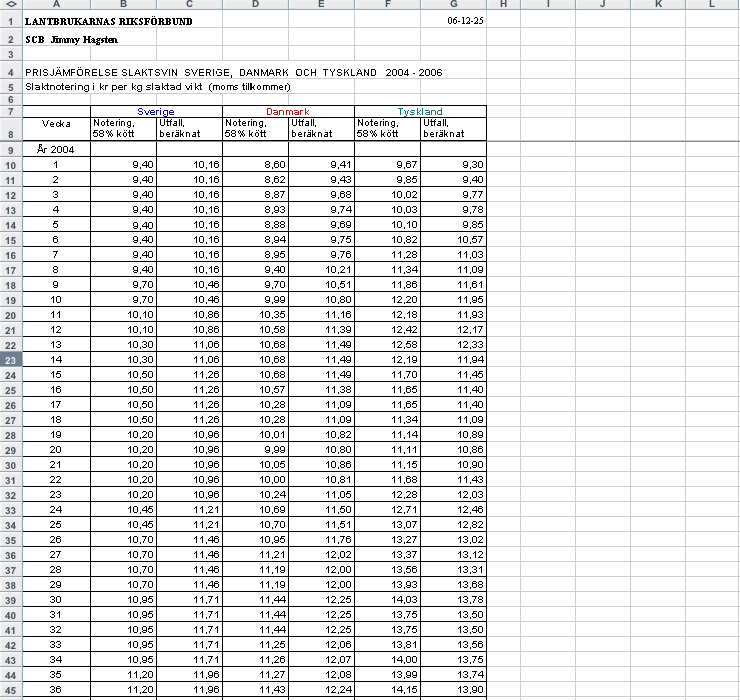Click week 1 Denmark value 8,60
This screenshot has width=740, height=700.
click(x=255, y=165)
